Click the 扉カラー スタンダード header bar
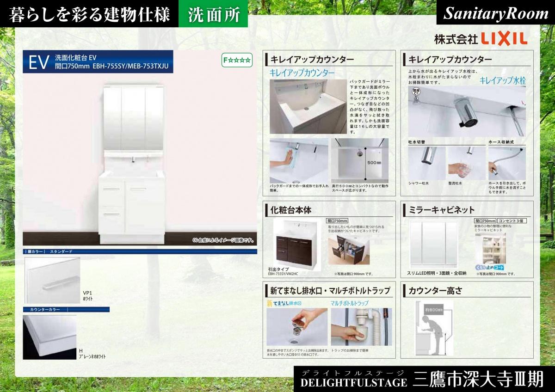This screenshot has width=555, height=392. (x=140, y=251)
